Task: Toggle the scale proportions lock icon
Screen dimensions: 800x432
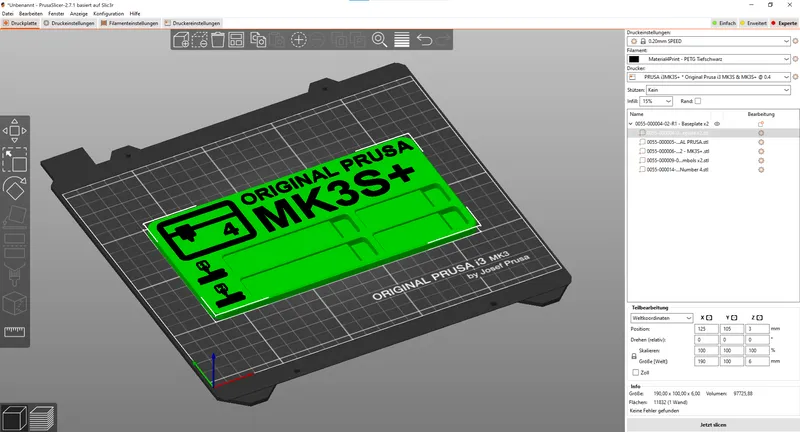Action: tap(634, 356)
